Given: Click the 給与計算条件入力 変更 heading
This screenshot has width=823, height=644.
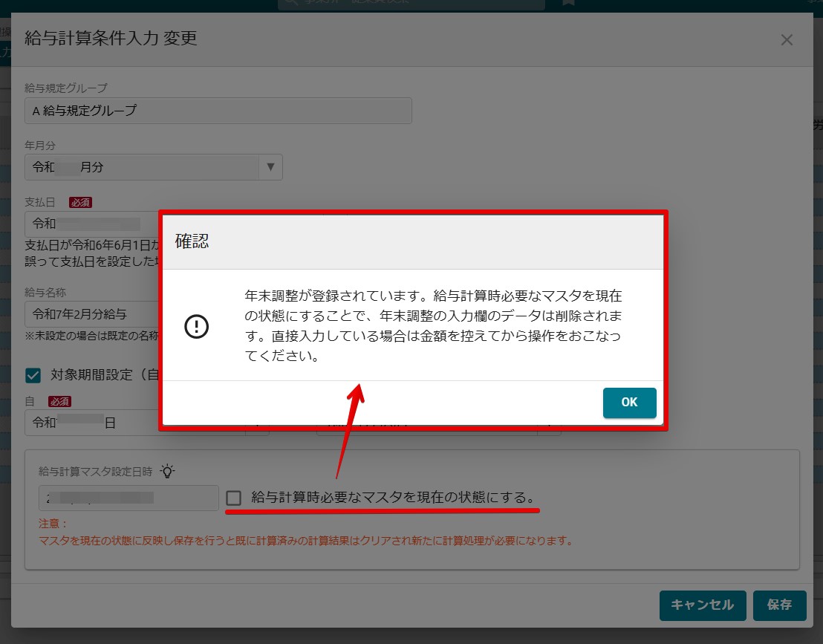Looking at the screenshot, I should coord(111,39).
